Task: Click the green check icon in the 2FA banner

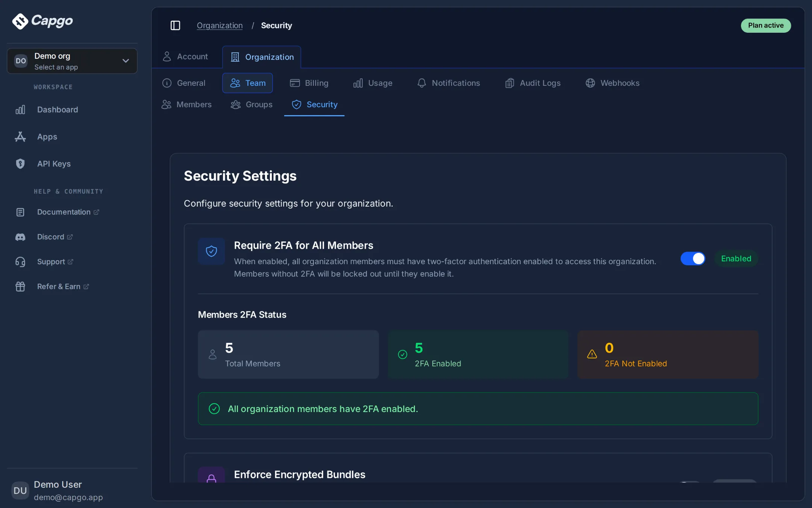Action: click(x=214, y=409)
